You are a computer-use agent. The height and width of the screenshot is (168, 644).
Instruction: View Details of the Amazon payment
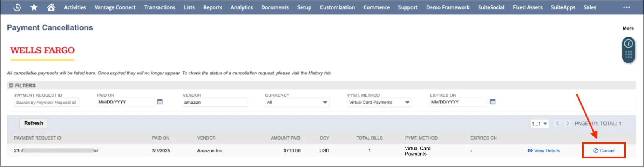click(x=544, y=150)
